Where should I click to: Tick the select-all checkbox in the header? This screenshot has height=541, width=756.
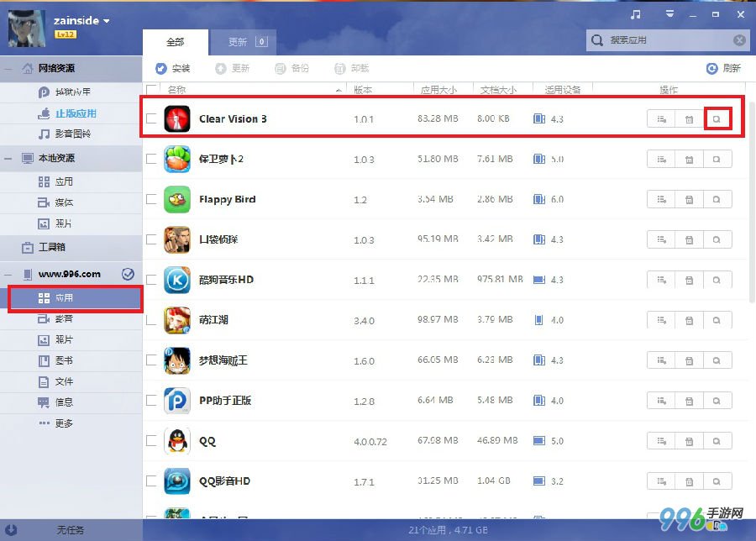(151, 89)
